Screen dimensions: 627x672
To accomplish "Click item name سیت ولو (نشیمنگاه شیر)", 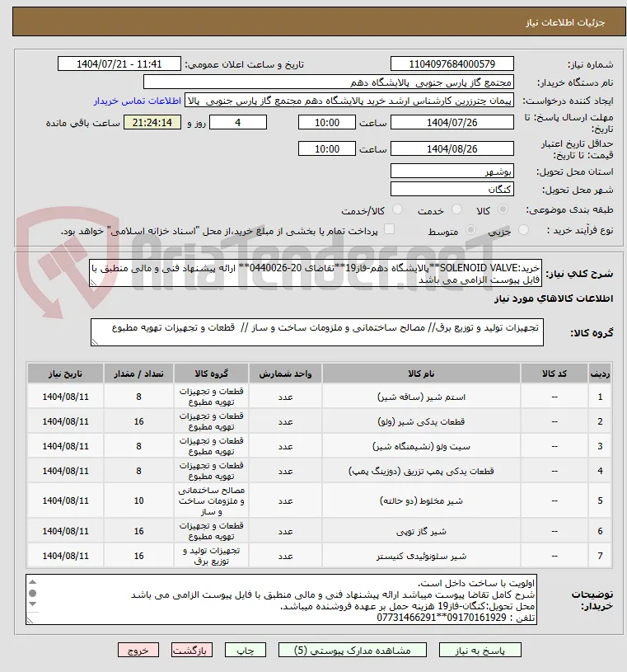I will click(421, 447).
